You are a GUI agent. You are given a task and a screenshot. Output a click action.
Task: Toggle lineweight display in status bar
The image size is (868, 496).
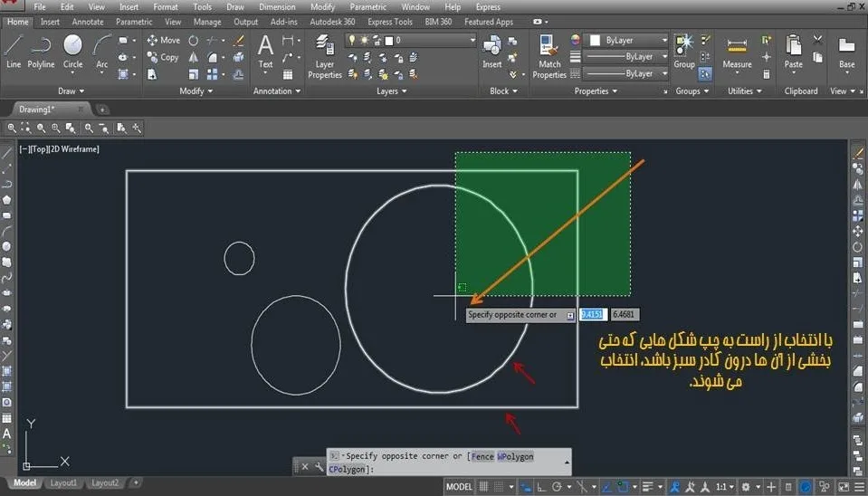[x=648, y=487]
